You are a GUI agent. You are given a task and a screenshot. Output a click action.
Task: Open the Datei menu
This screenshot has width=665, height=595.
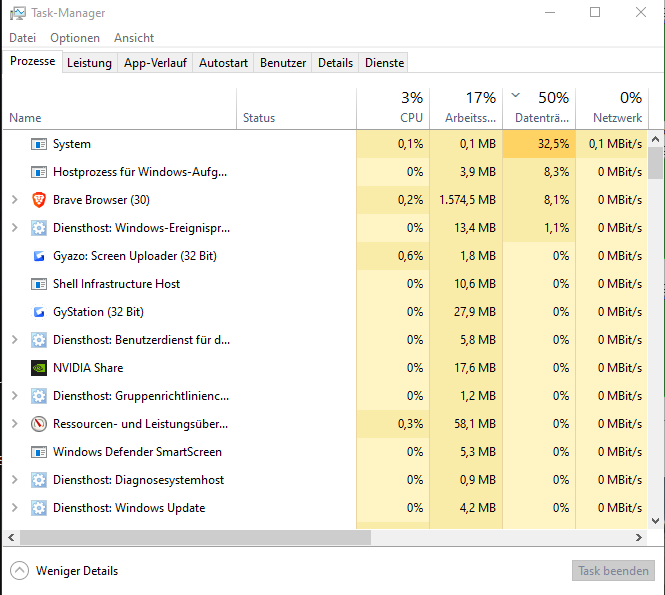22,38
